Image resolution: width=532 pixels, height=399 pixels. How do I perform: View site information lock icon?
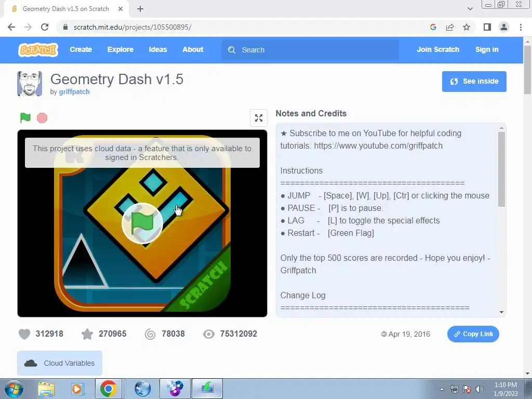(x=65, y=27)
